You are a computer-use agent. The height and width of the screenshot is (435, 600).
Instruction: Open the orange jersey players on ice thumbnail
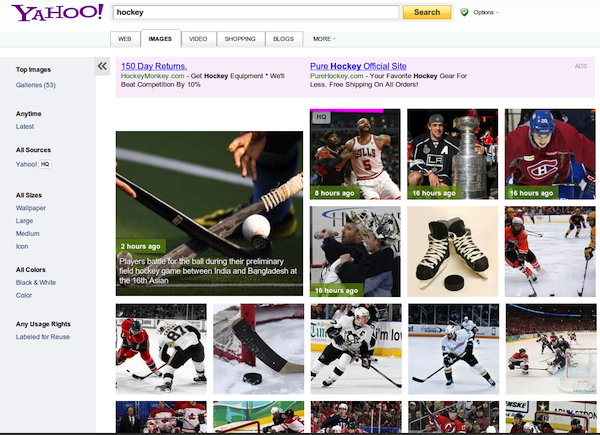tap(550, 251)
